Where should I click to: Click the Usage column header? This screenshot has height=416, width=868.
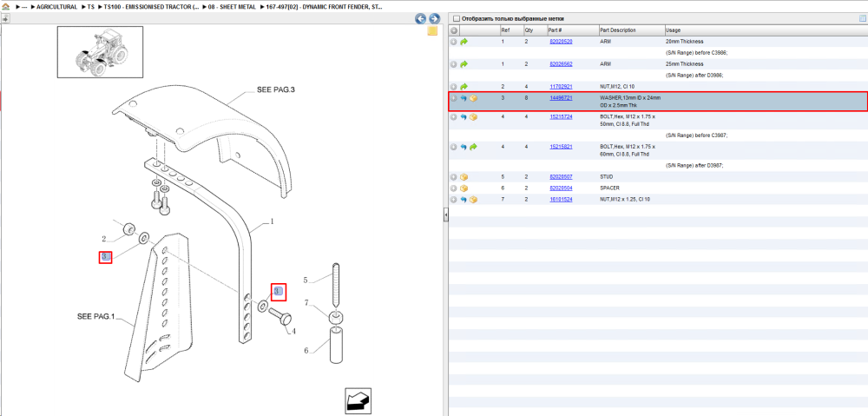point(765,30)
